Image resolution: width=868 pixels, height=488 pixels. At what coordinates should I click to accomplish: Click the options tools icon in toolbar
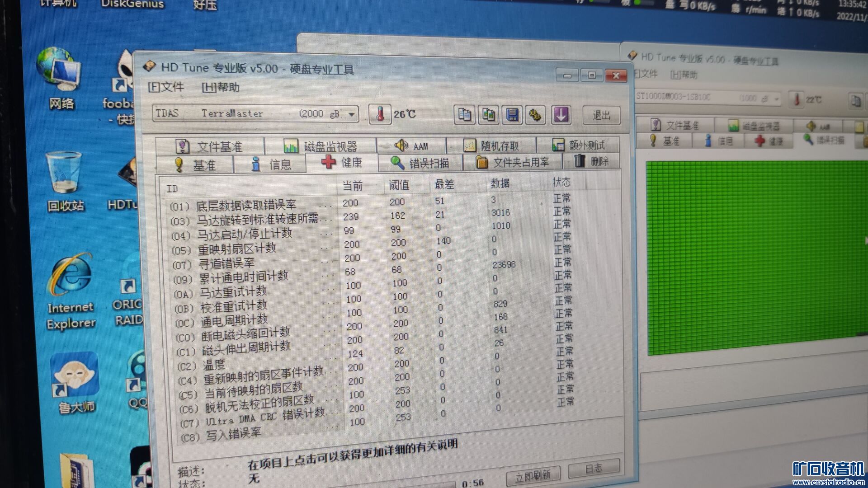click(x=536, y=115)
